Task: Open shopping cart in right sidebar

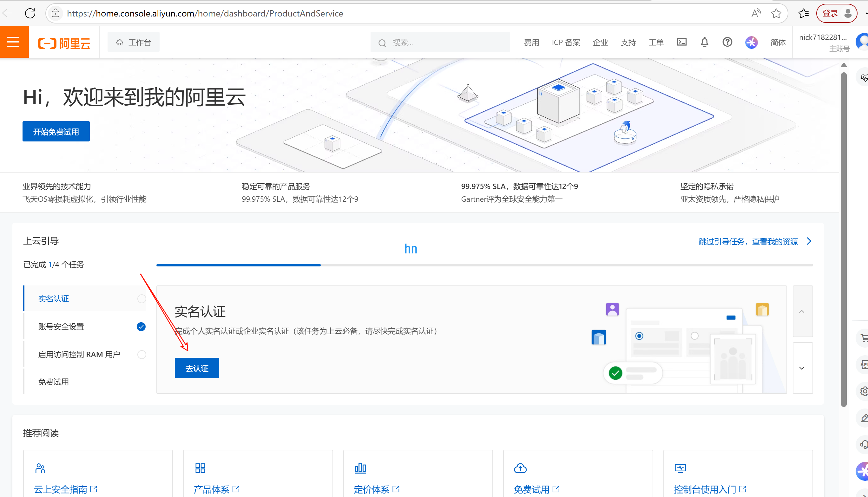Action: tap(864, 338)
